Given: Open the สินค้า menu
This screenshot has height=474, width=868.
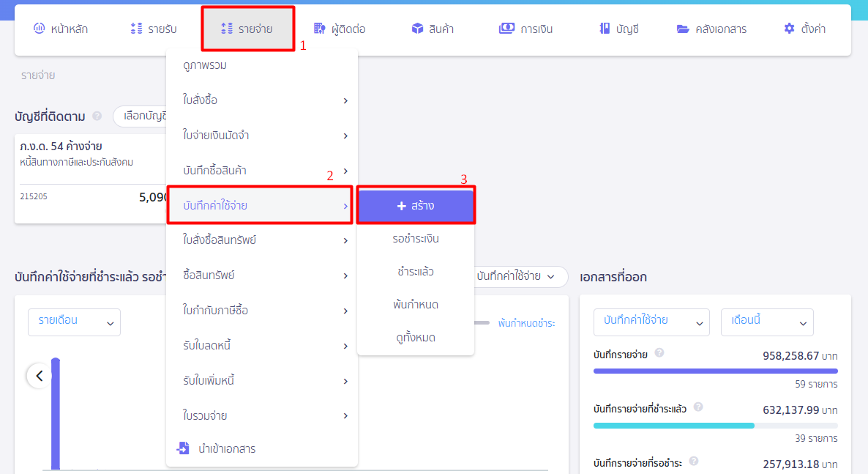Looking at the screenshot, I should pyautogui.click(x=433, y=29).
